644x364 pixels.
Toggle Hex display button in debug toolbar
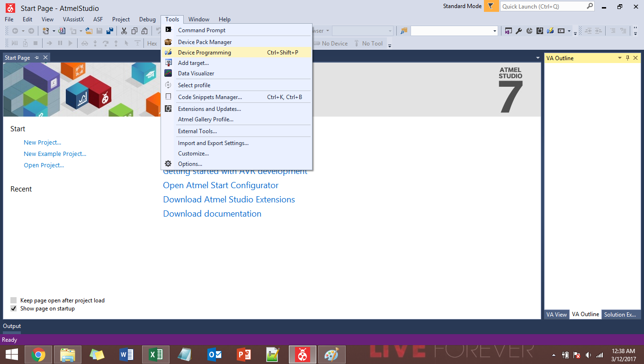pos(152,43)
